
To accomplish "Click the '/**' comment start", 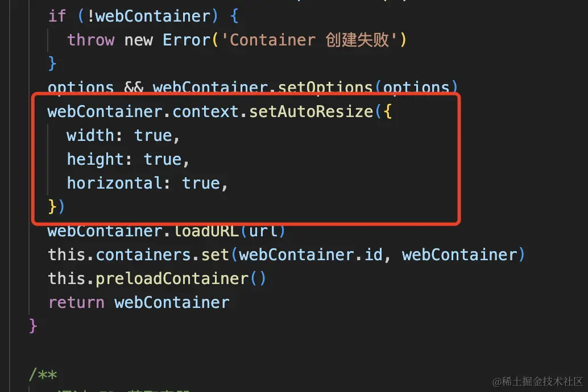I will 43,374.
